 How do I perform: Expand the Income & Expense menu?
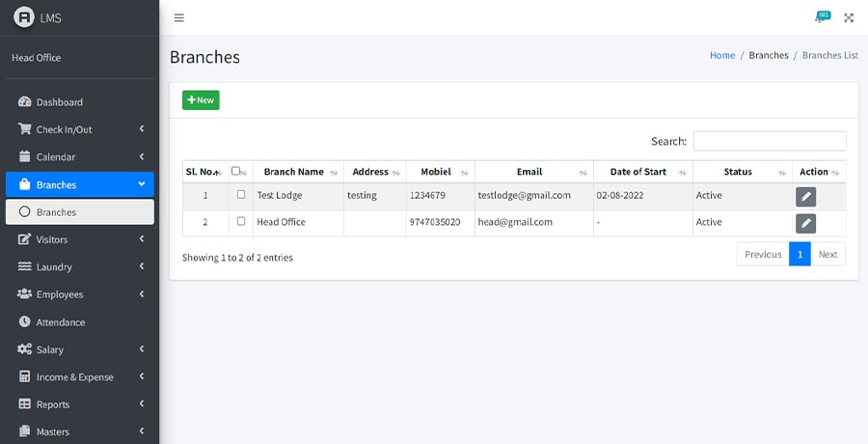(x=79, y=377)
